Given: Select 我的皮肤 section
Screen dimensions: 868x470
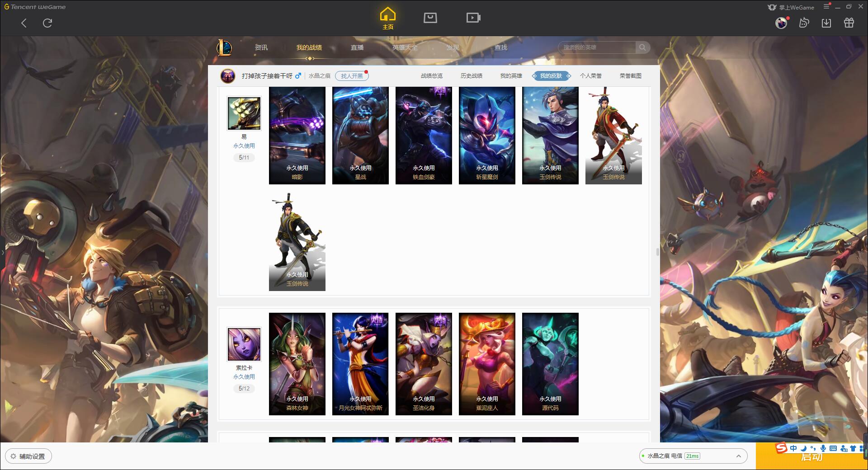Looking at the screenshot, I should click(551, 76).
